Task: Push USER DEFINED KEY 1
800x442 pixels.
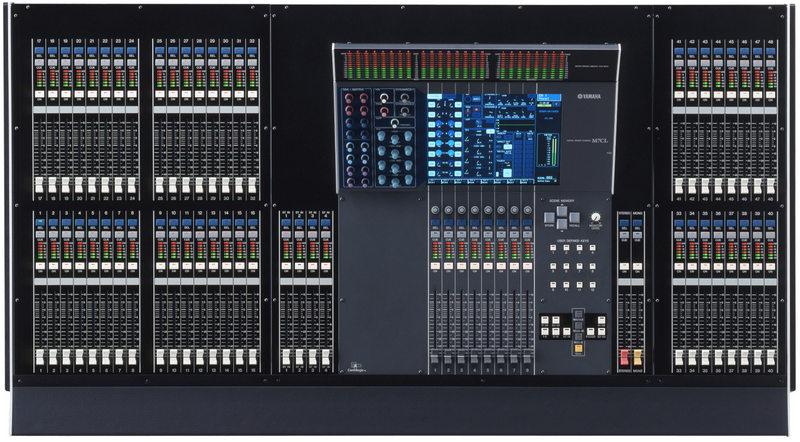Action: 553,248
